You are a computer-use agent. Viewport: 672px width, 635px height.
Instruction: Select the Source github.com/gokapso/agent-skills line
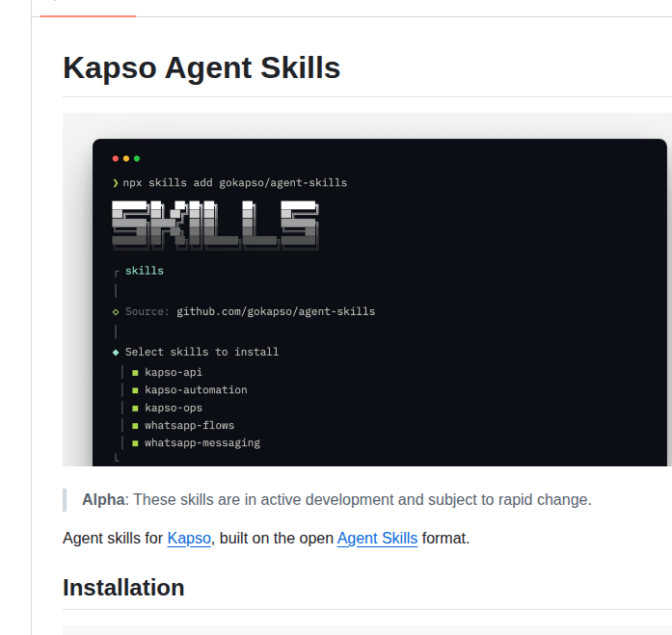click(x=250, y=312)
